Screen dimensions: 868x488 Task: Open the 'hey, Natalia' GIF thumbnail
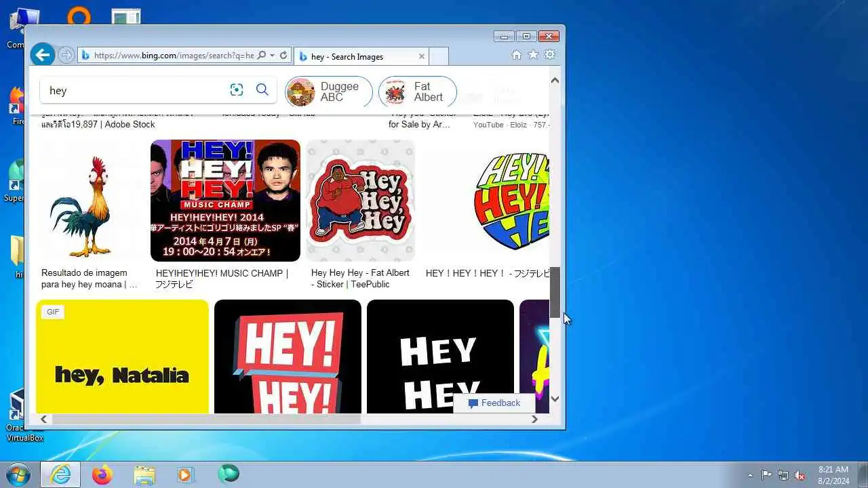(x=122, y=357)
